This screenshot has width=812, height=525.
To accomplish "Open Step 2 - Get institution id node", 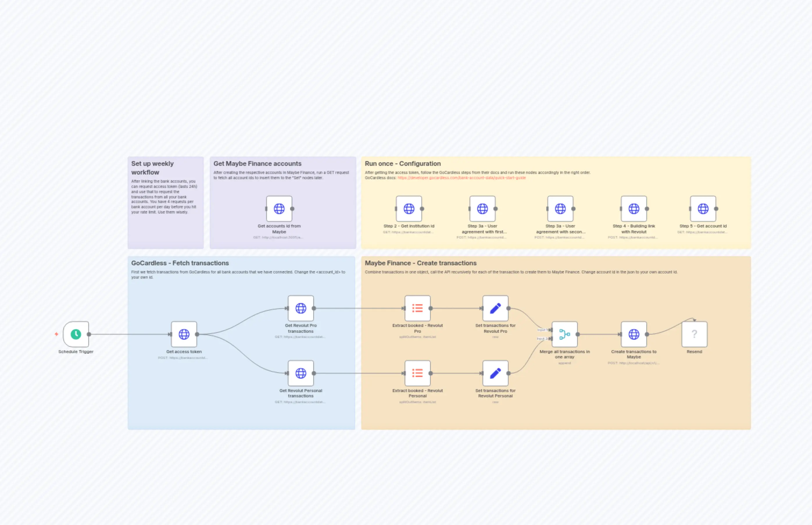I will coord(409,209).
